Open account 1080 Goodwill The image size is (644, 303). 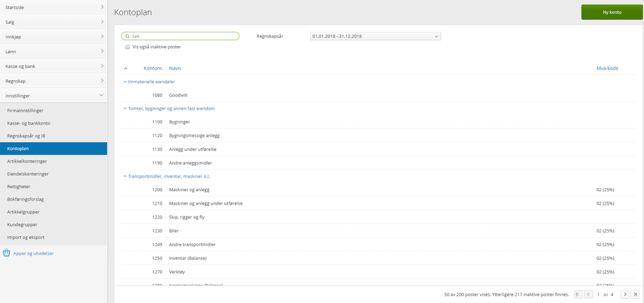coord(378,95)
